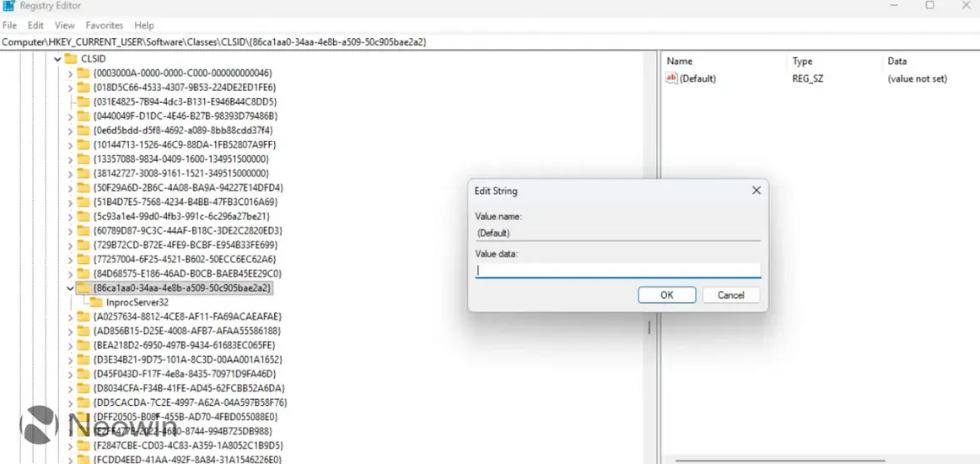Select the (value not set) data cell

[x=917, y=78]
